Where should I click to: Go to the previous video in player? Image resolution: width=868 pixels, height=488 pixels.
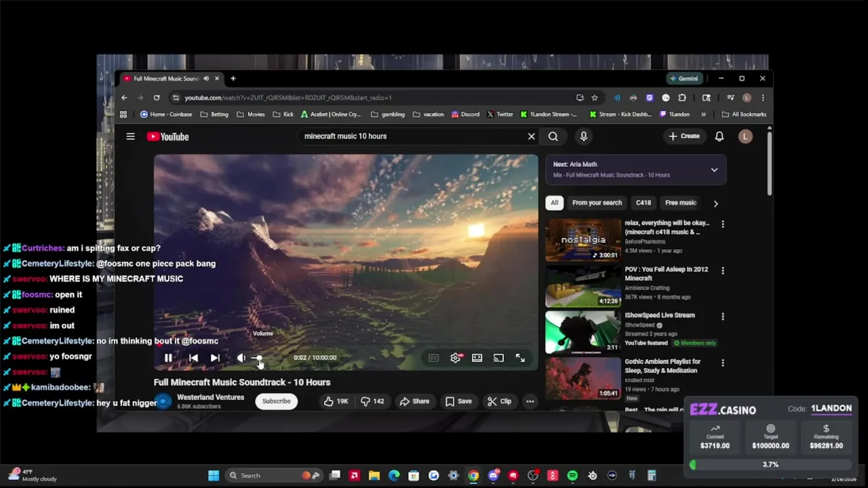tap(193, 358)
